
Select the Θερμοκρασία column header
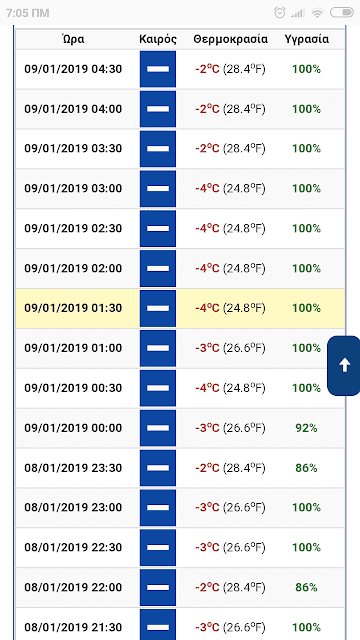pyautogui.click(x=231, y=39)
